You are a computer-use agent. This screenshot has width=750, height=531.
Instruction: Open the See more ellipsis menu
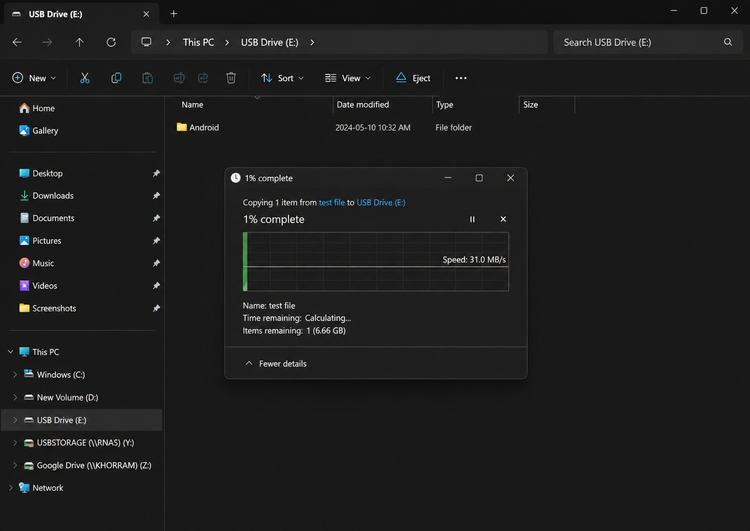[x=461, y=78]
